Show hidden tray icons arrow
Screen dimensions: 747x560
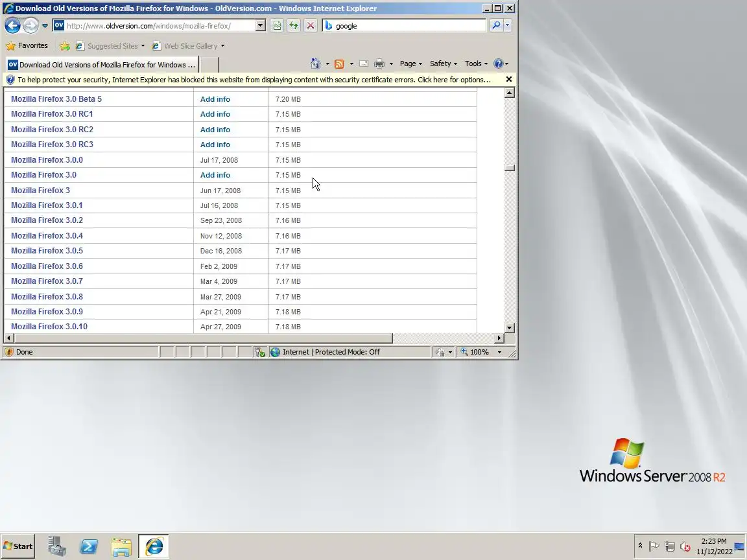(640, 546)
